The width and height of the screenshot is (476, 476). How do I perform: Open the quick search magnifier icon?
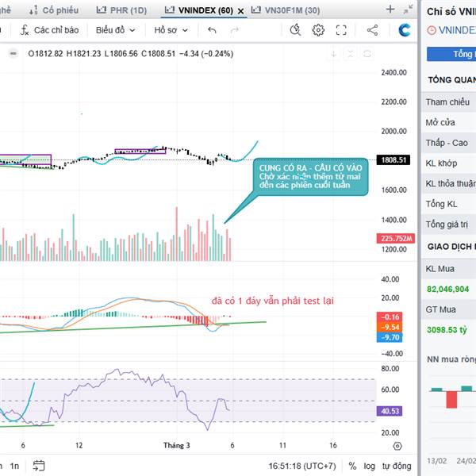[x=295, y=30]
